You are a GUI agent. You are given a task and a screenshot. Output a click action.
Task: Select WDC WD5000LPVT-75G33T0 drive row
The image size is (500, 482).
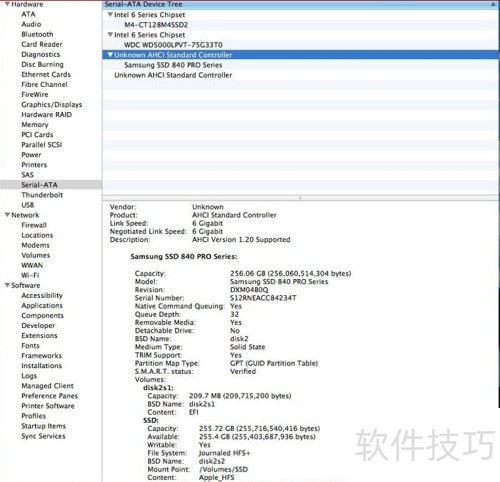[x=301, y=45]
